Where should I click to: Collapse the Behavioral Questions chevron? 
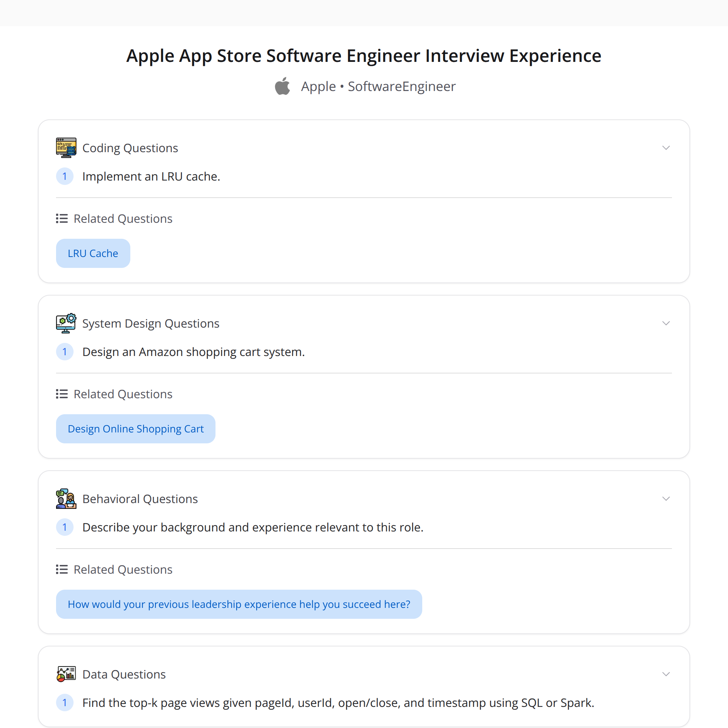[x=666, y=499]
